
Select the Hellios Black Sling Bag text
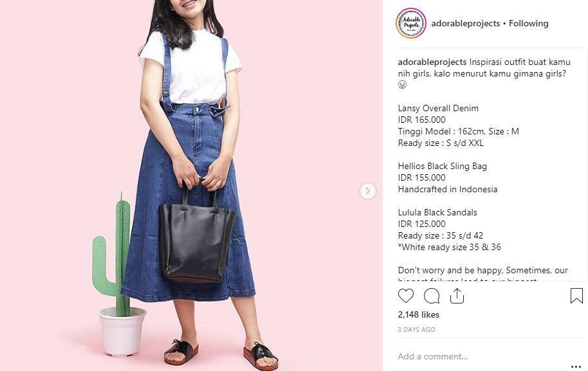click(443, 166)
